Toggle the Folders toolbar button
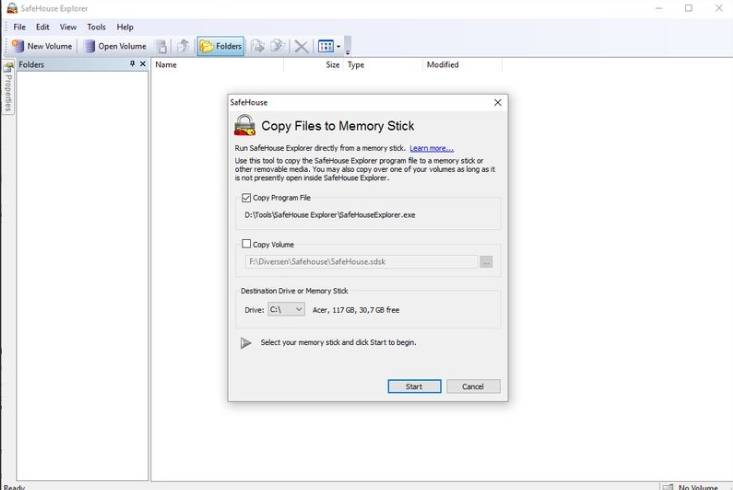The height and width of the screenshot is (490, 733). [221, 46]
